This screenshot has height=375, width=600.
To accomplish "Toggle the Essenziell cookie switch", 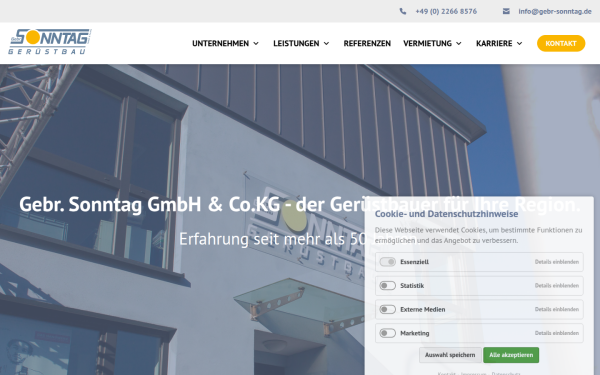I will [388, 262].
